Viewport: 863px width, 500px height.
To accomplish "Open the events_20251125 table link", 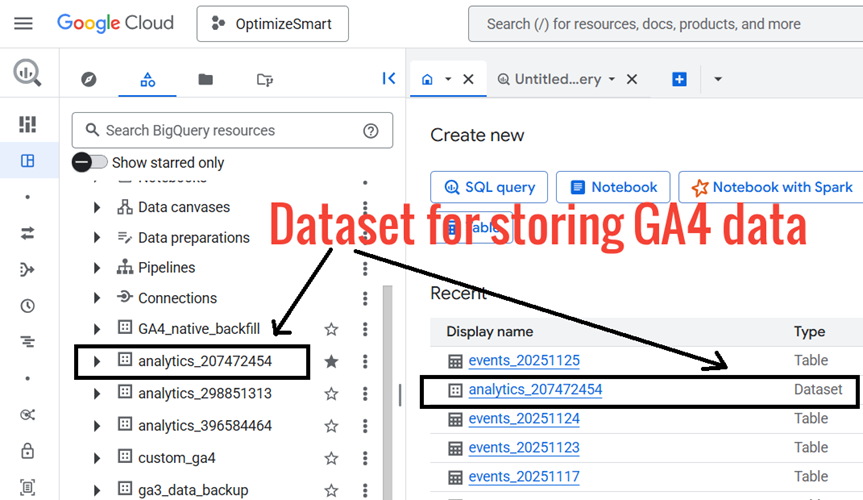I will click(524, 361).
